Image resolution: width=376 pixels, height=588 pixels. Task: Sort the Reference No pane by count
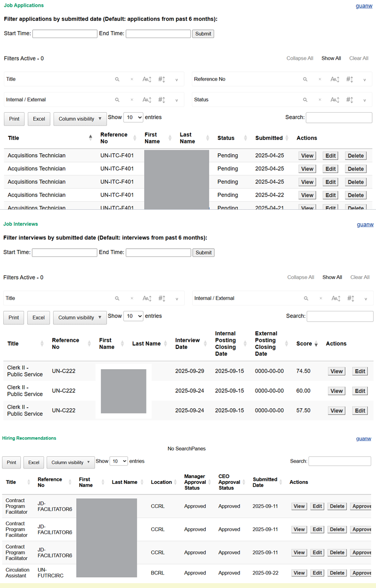350,80
